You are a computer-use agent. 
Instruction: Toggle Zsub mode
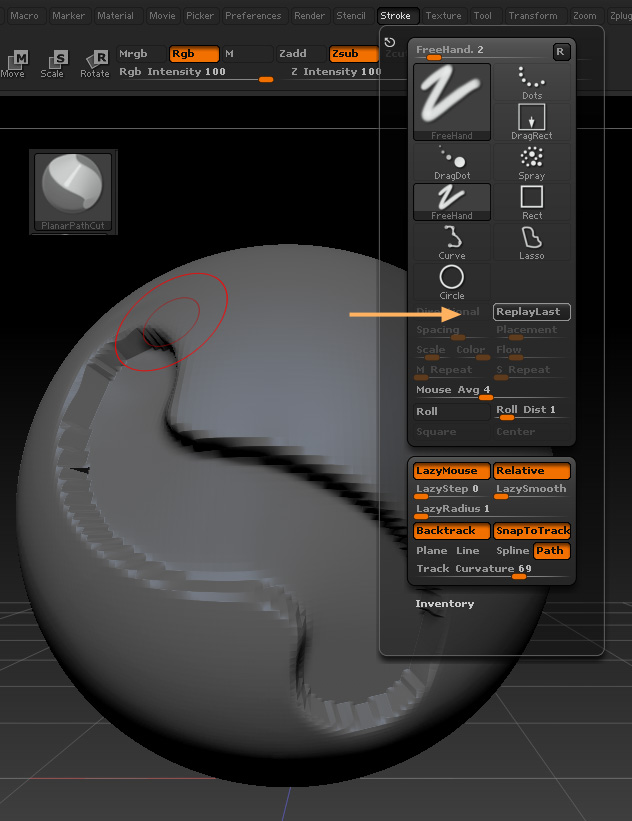pos(353,53)
